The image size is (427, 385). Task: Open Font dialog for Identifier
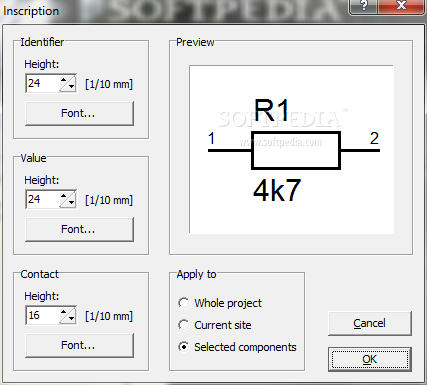pos(79,113)
